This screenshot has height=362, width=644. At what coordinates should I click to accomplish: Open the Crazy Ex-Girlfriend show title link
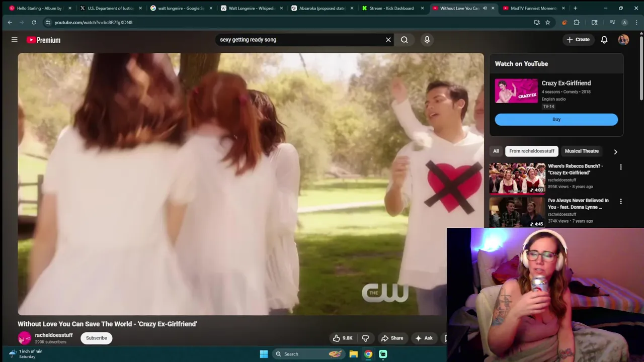click(x=566, y=83)
